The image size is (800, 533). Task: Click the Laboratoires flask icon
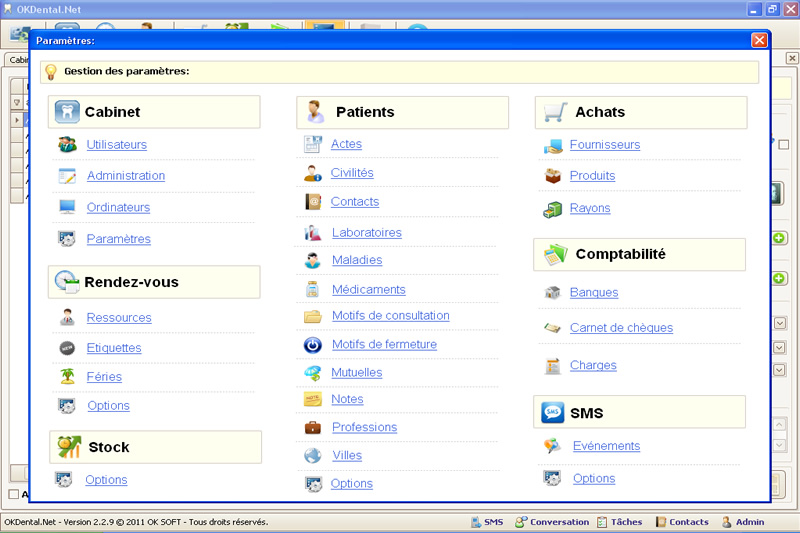point(313,233)
